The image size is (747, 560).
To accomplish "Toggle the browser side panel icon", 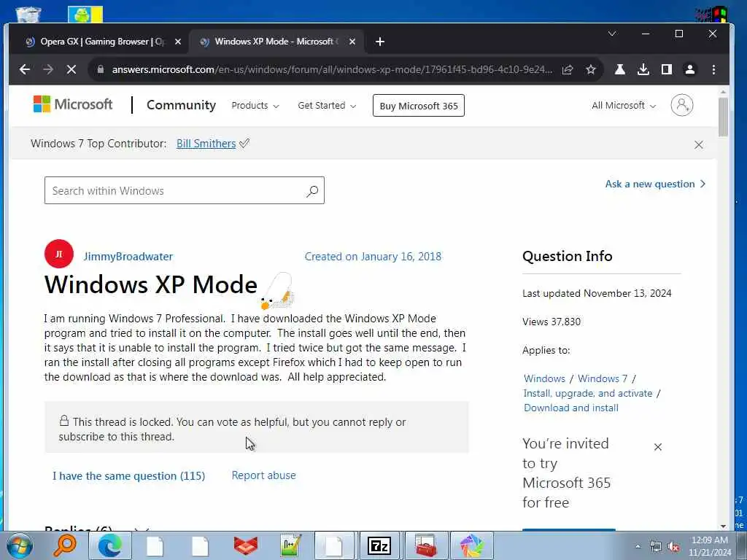I will pos(667,69).
